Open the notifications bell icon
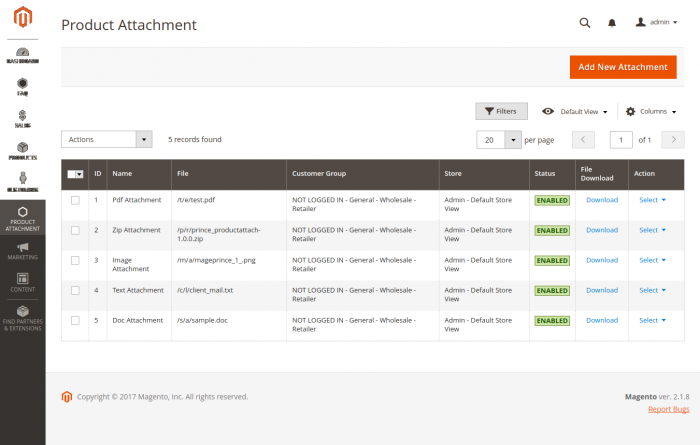700x445 pixels. point(612,22)
